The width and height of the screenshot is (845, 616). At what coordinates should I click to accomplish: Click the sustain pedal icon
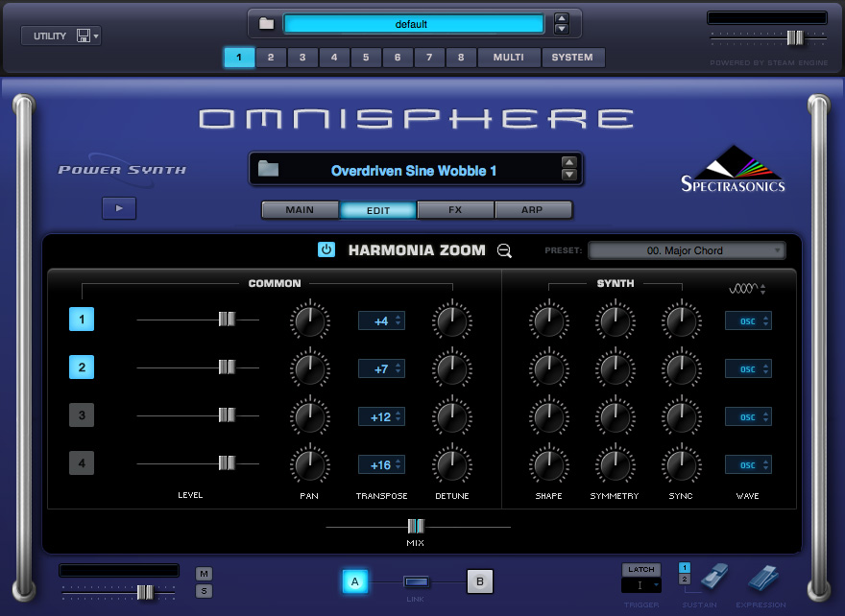[714, 578]
